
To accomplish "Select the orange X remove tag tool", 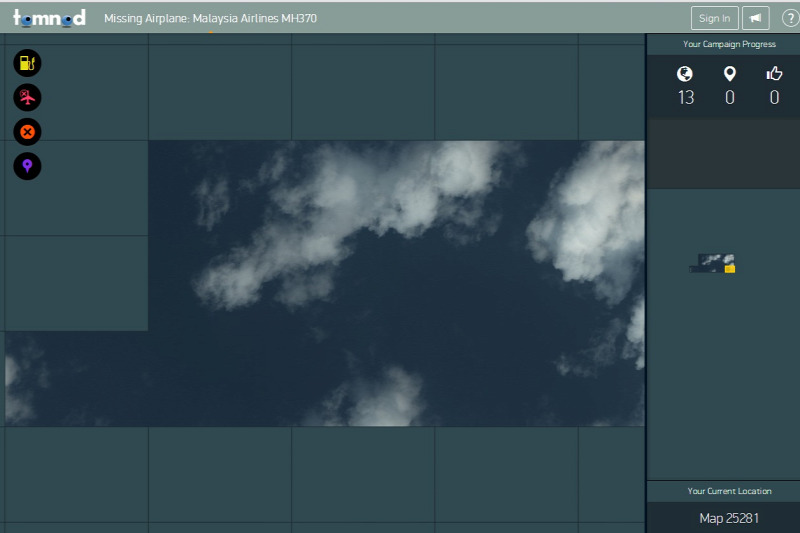I will pyautogui.click(x=27, y=132).
